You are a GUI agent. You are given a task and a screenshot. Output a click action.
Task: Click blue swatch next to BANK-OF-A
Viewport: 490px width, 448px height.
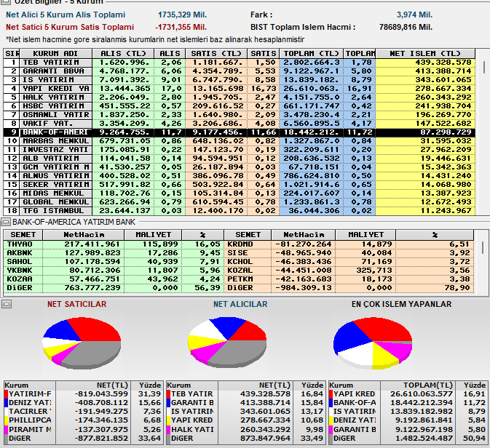331,403
